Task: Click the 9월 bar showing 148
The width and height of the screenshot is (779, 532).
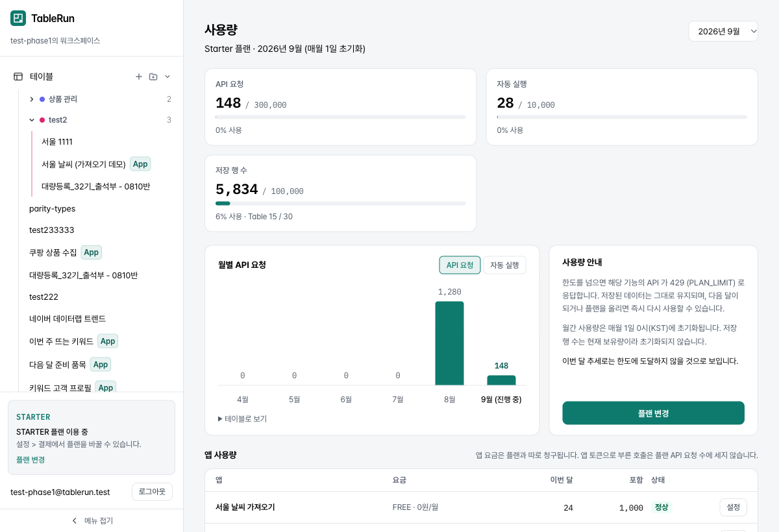Action: pos(501,380)
